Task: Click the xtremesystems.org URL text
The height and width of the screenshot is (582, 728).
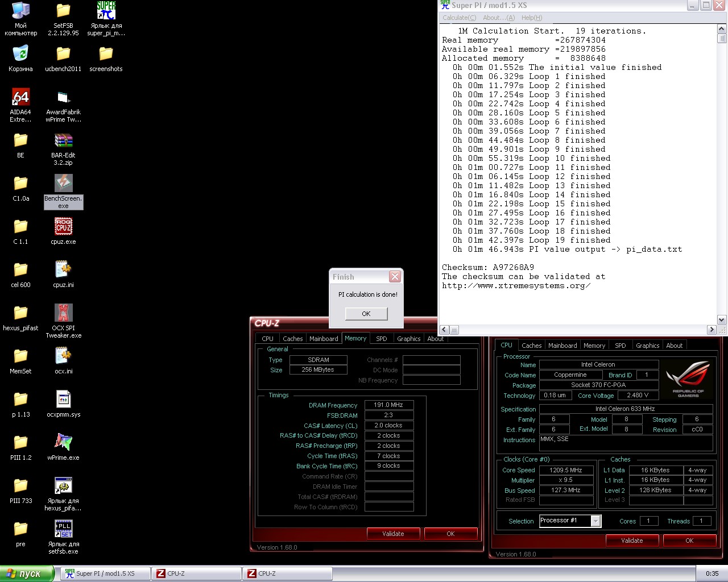Action: click(x=516, y=285)
